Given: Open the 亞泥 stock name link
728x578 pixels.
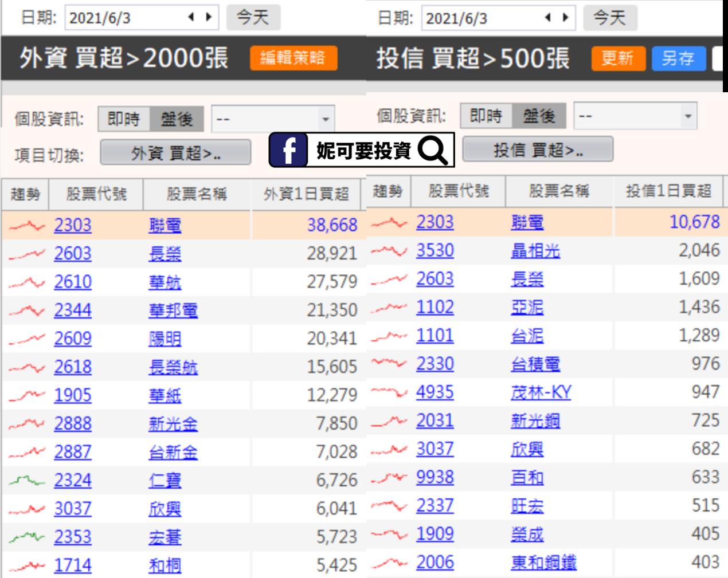Looking at the screenshot, I should coord(527,308).
